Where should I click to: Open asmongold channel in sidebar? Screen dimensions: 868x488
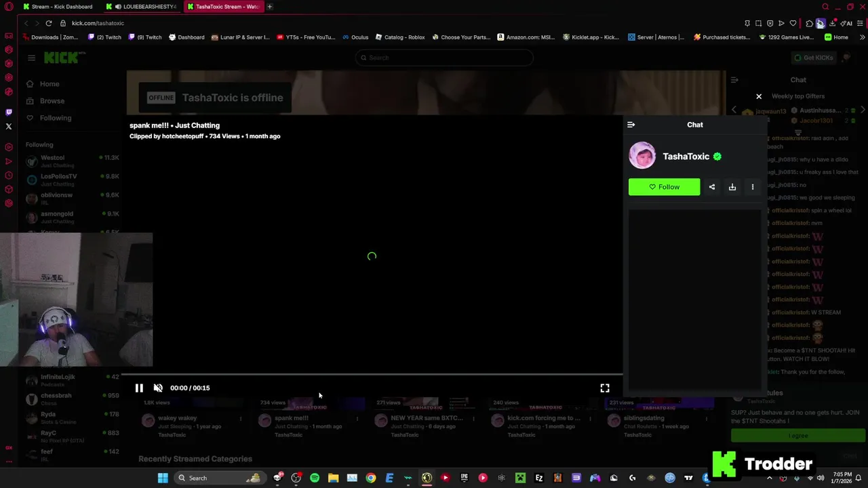(x=72, y=217)
